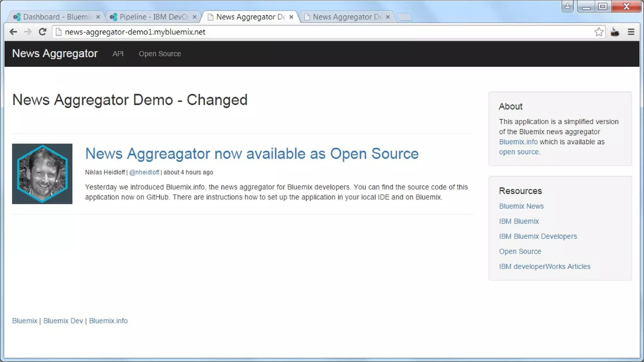Click the extension icon beside the star
The width and height of the screenshot is (644, 362).
[615, 32]
